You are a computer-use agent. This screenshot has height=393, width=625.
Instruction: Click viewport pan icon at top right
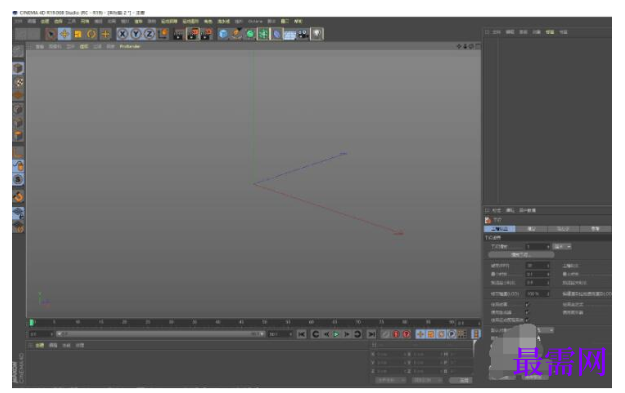459,47
